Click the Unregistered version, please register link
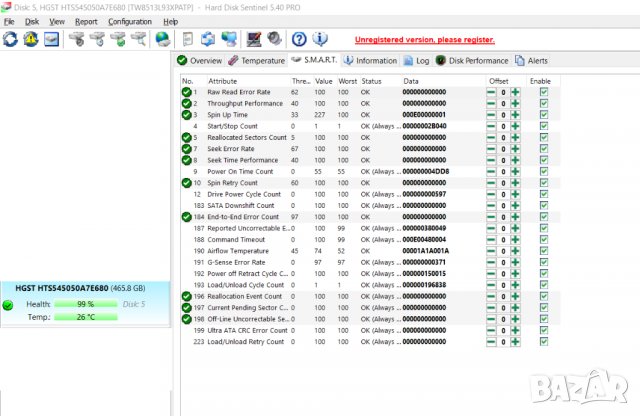640x416 pixels. point(424,40)
